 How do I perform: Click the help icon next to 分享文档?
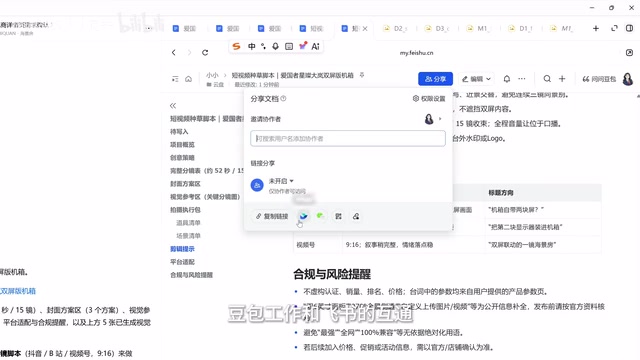[x=283, y=98]
